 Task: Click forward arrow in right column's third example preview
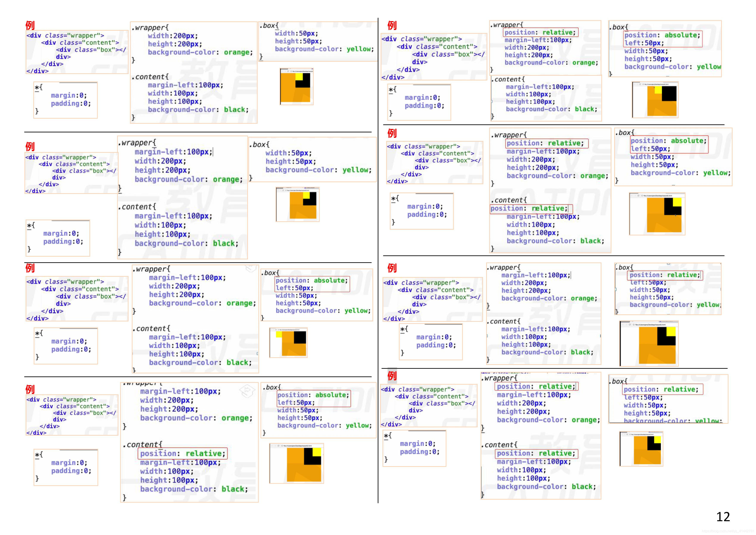click(627, 325)
